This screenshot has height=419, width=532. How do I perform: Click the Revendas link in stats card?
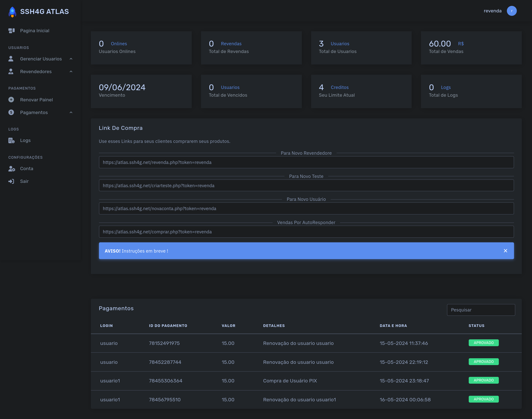(x=231, y=44)
